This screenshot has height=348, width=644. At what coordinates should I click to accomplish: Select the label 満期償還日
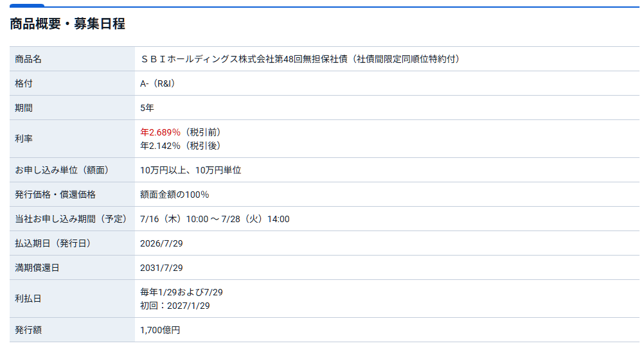(x=37, y=268)
